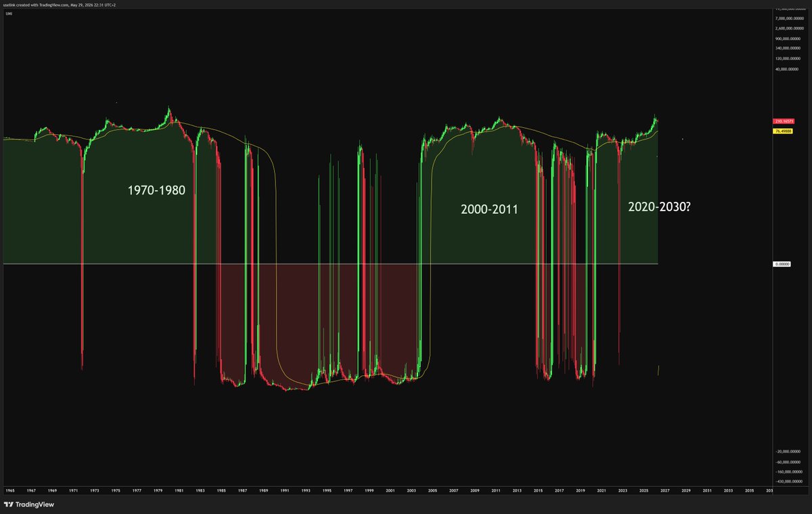Click the 1965 label on time axis

tap(10, 490)
